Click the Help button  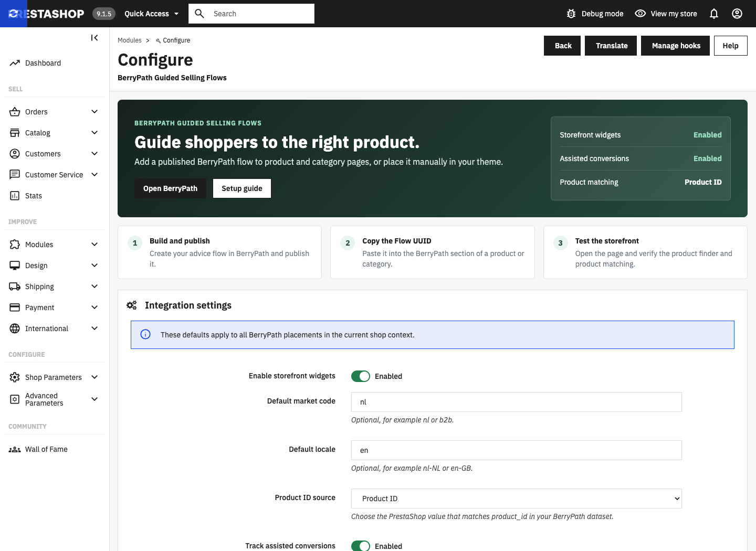[x=730, y=46]
